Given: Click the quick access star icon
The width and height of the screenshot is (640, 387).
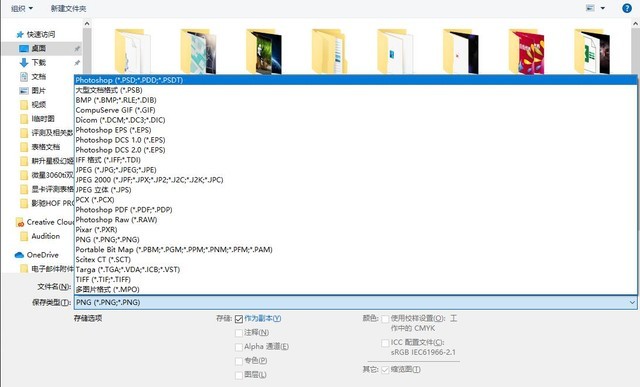Looking at the screenshot, I should 20,34.
